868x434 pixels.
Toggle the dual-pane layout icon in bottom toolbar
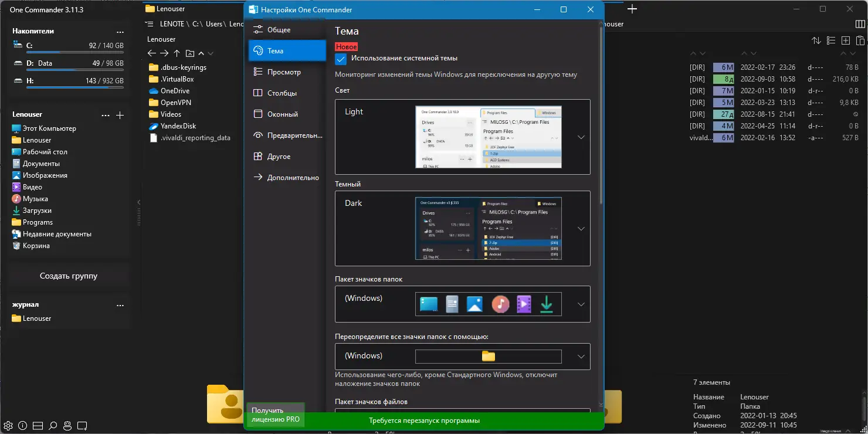tap(38, 425)
